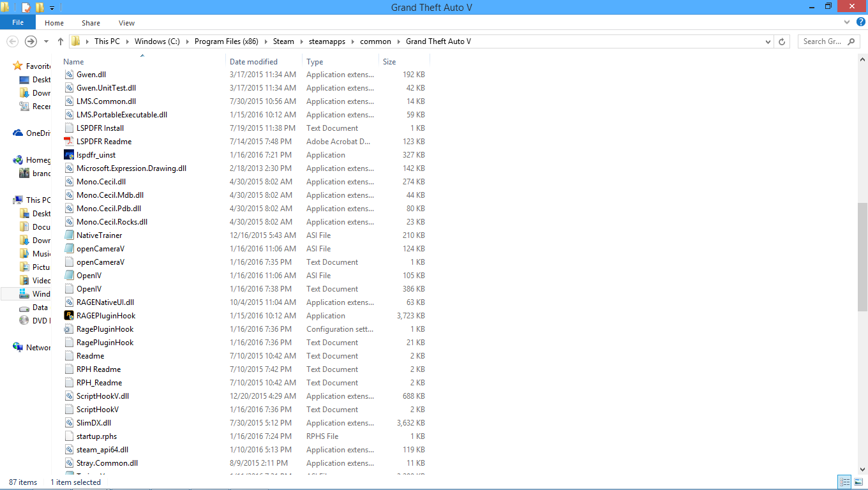
Task: Navigate to the common breadcrumb folder
Action: click(x=375, y=41)
